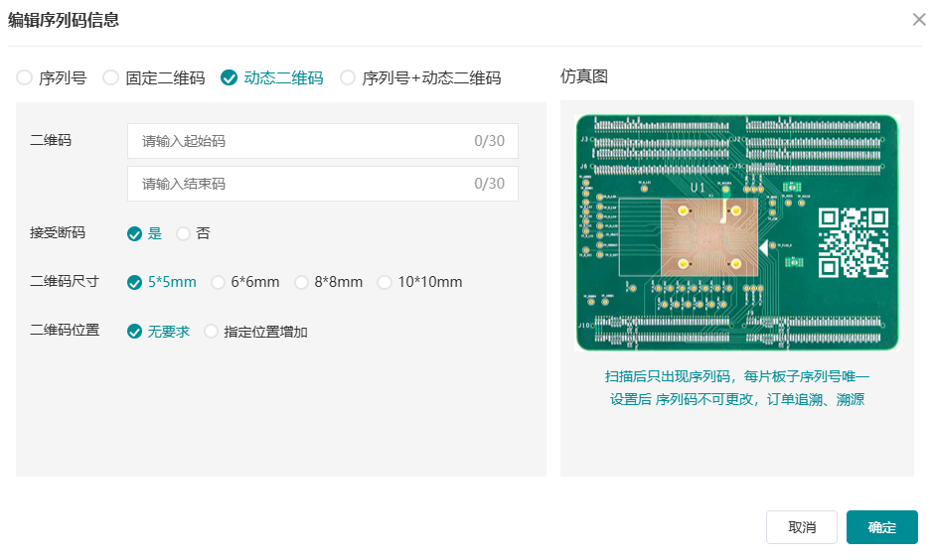Click the 编辑序列码信息 dialog title

point(64,20)
